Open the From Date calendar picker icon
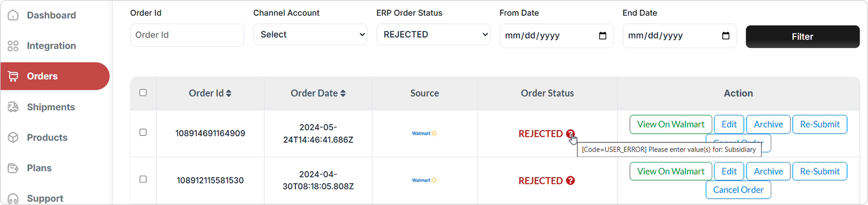The image size is (868, 205). click(x=602, y=35)
